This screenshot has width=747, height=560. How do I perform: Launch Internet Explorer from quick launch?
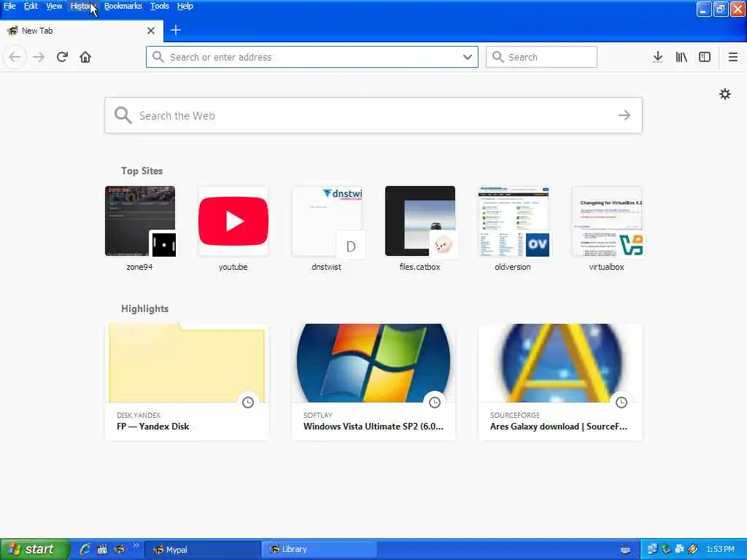[85, 549]
